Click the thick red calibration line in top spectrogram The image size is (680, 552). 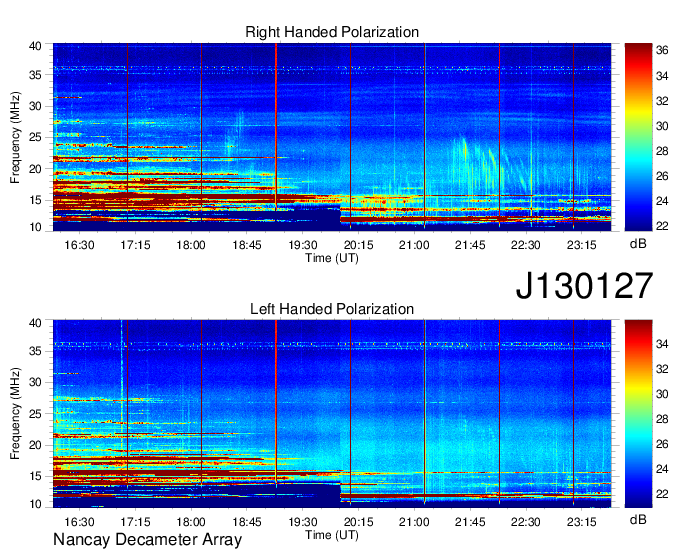(x=276, y=126)
